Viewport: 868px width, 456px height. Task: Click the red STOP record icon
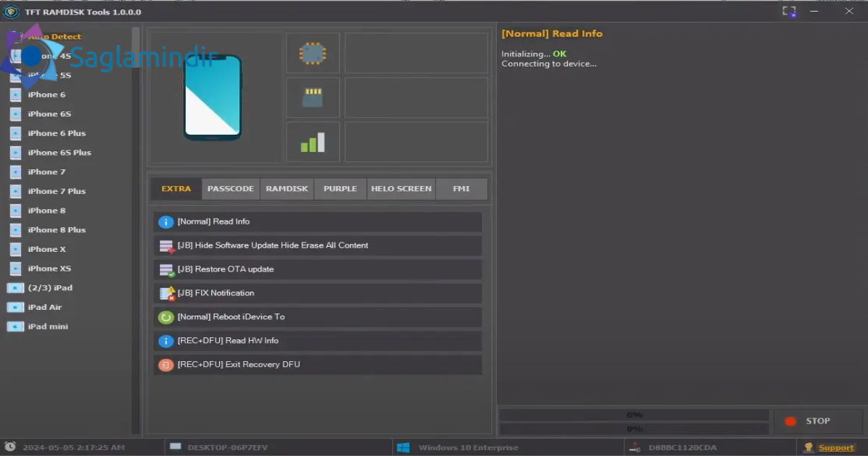[791, 421]
